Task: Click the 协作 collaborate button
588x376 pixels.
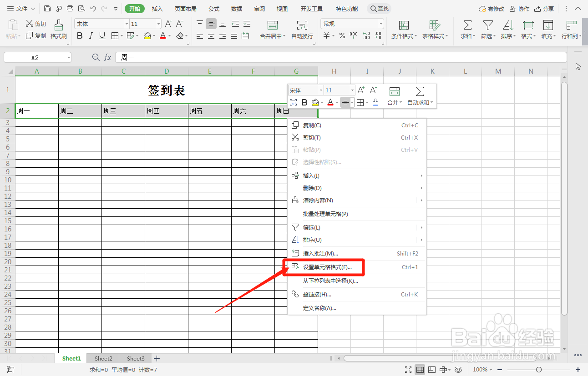Action: [x=520, y=9]
